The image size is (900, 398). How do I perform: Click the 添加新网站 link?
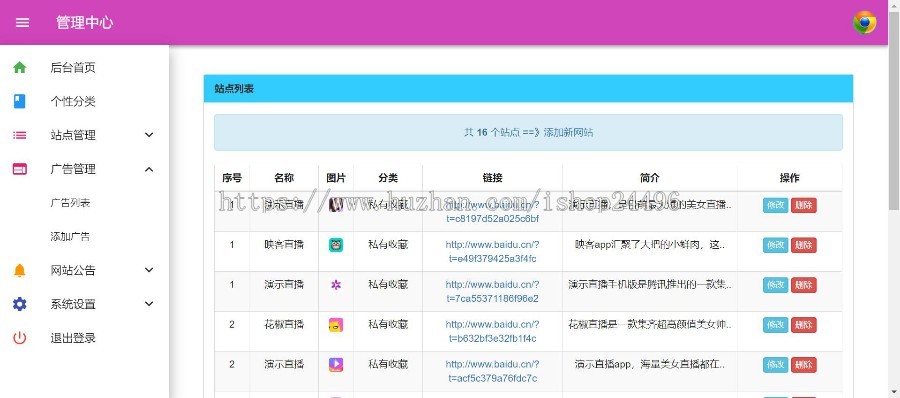pos(568,133)
